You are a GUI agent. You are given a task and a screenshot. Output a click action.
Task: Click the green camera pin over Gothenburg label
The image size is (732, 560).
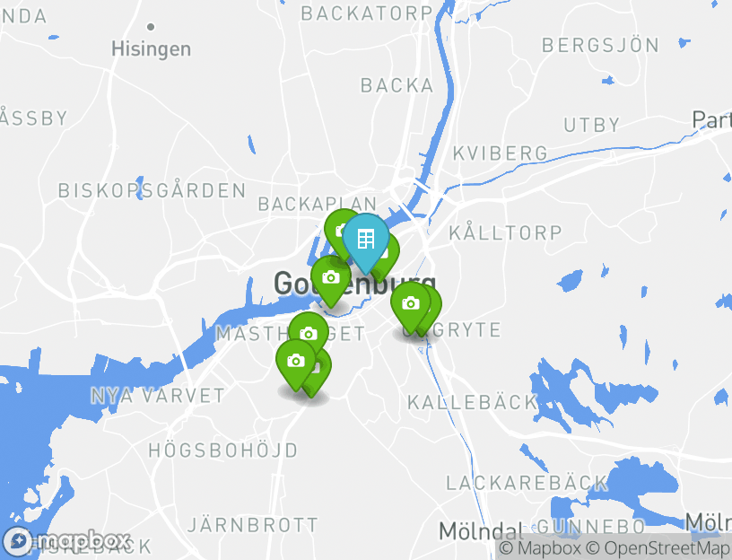point(331,279)
